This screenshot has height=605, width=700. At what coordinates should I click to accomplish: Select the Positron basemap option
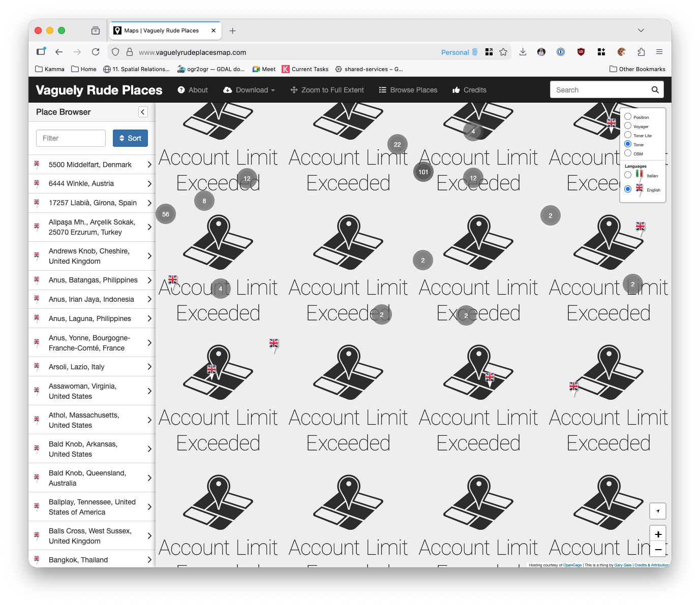[628, 117]
